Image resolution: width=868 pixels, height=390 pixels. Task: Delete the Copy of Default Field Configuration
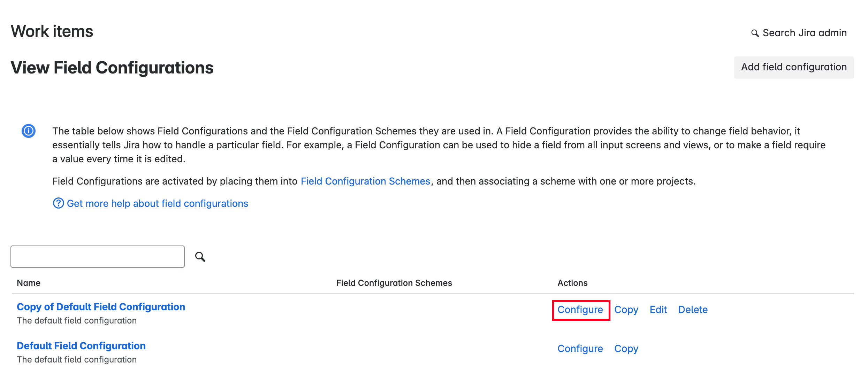click(693, 310)
